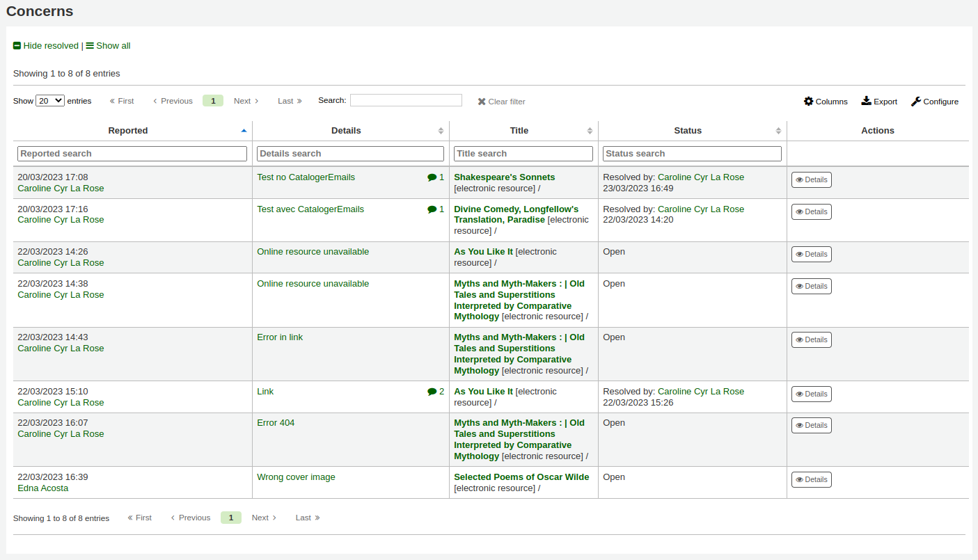Open the Configure table settings
Screen dimensions: 978x560
(935, 102)
